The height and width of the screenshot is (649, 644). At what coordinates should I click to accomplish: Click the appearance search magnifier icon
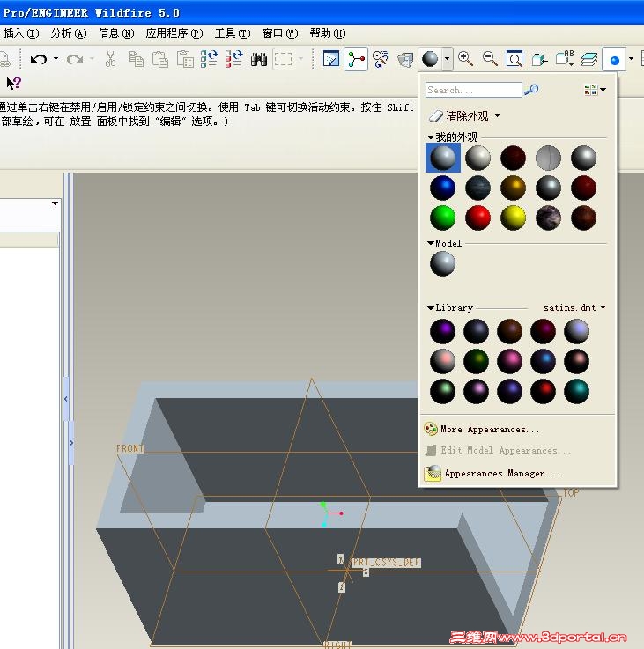click(531, 90)
